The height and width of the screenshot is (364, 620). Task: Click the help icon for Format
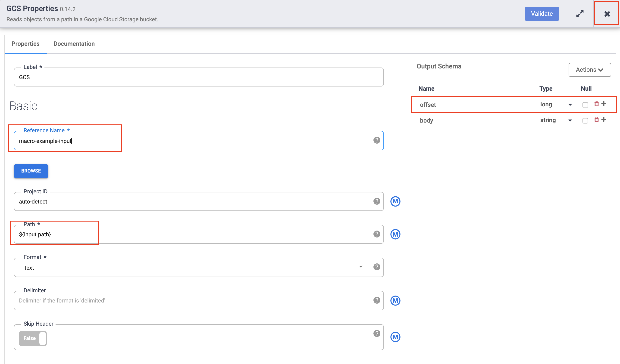point(376,267)
